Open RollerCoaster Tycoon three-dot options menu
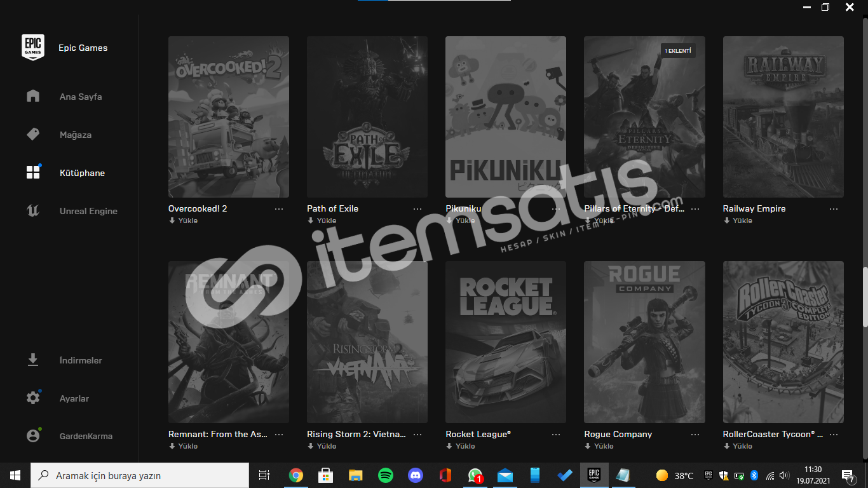This screenshot has height=488, width=868. pyautogui.click(x=834, y=435)
